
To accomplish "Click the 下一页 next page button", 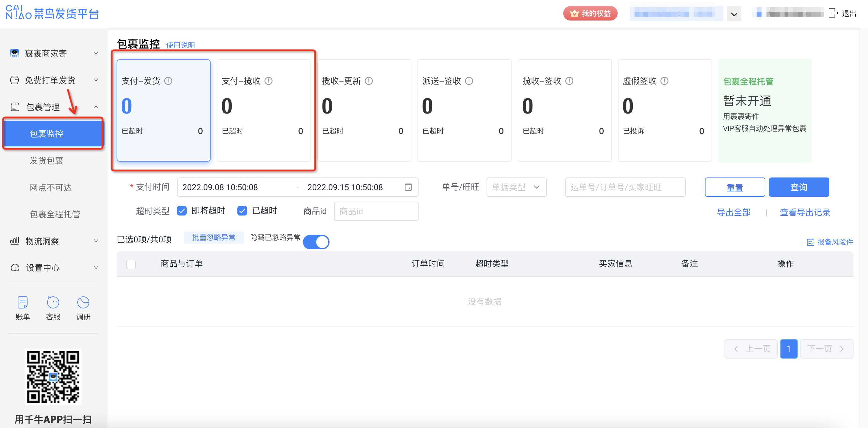I will [827, 349].
